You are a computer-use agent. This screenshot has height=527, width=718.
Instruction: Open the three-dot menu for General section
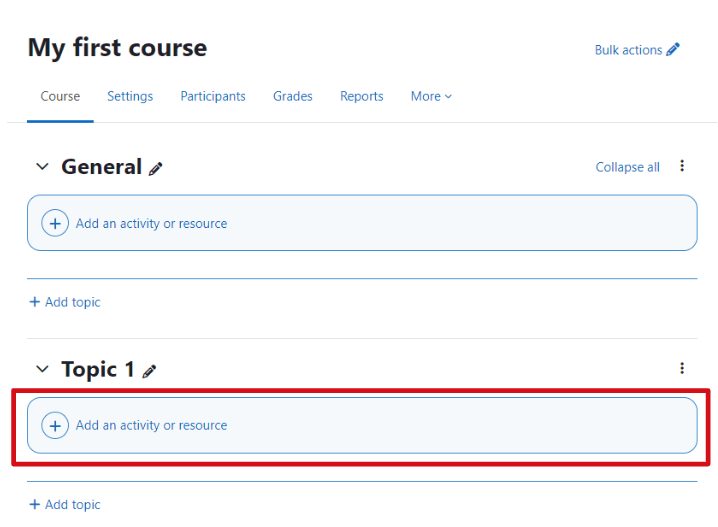pyautogui.click(x=682, y=166)
